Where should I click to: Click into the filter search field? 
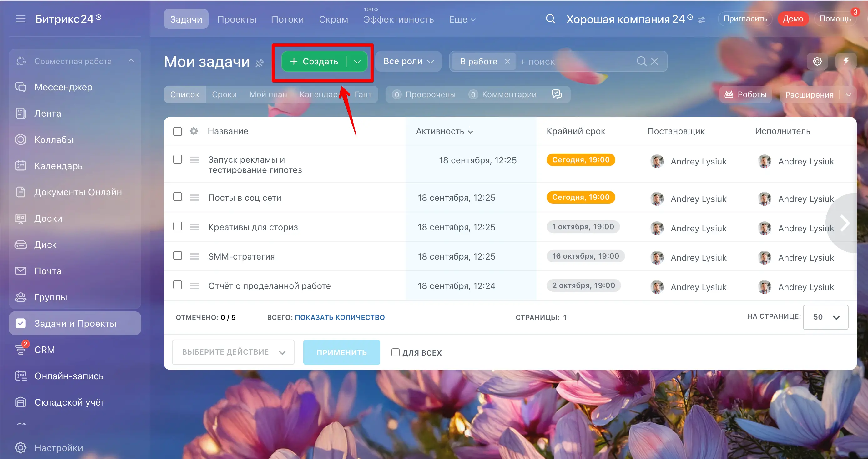click(573, 62)
